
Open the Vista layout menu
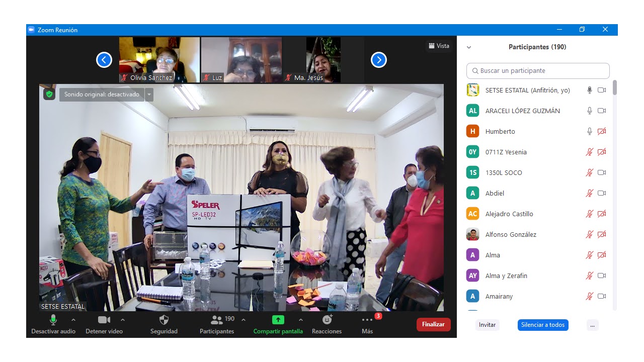(439, 46)
